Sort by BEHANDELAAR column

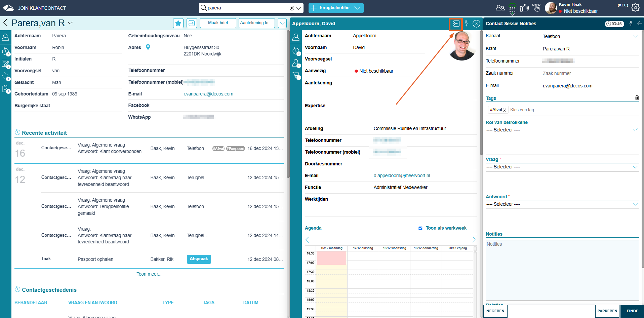click(x=31, y=303)
